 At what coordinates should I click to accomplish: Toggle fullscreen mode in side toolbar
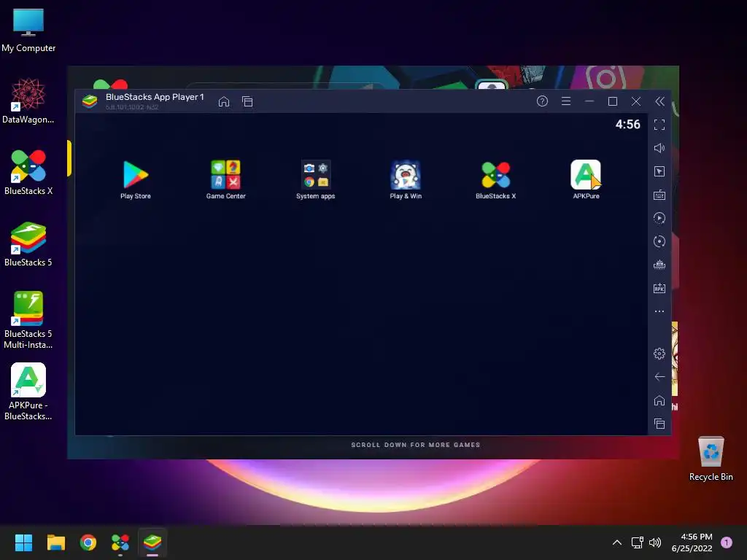pyautogui.click(x=659, y=125)
